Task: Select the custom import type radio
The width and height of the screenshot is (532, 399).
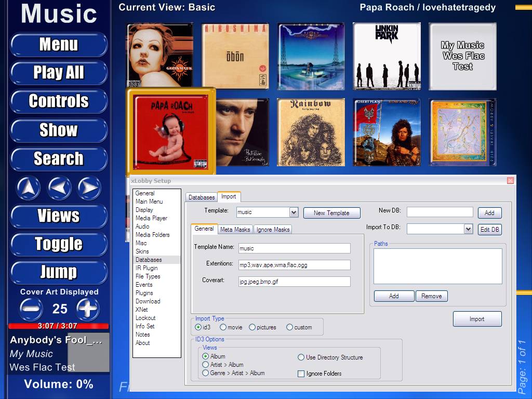Action: pos(289,327)
